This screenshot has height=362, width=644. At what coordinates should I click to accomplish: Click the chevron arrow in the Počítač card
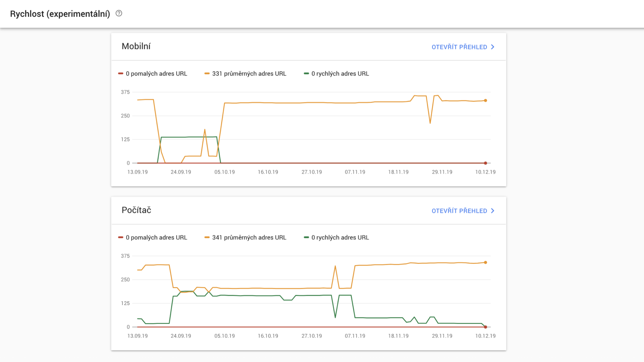tap(492, 211)
